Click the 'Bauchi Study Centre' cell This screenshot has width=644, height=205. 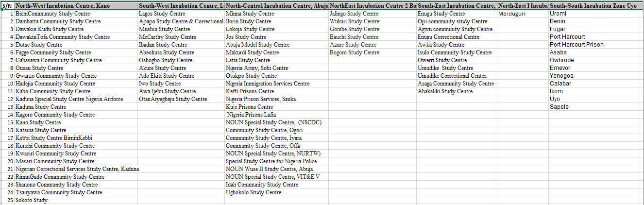tap(373, 37)
